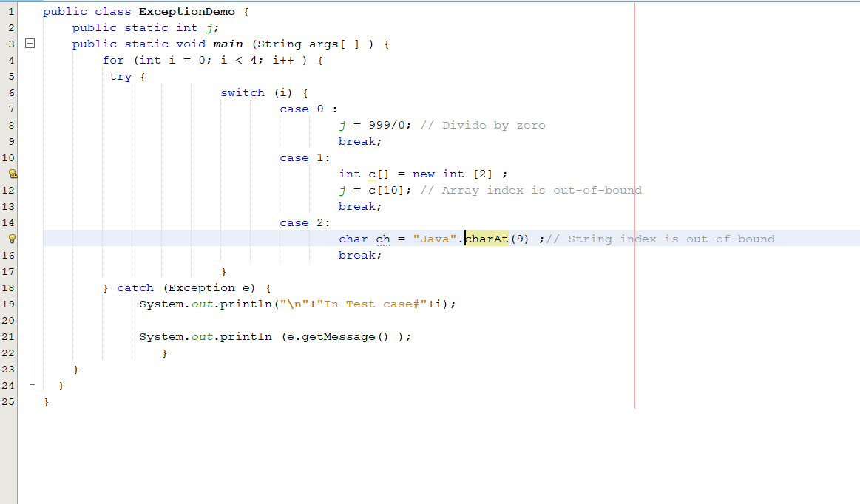The image size is (860, 504).
Task: Click the catch keyword
Action: point(135,288)
